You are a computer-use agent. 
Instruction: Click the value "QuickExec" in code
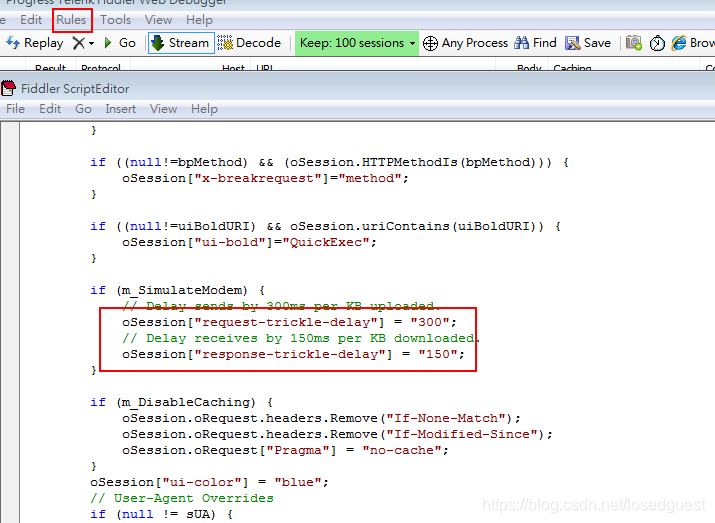coord(326,242)
